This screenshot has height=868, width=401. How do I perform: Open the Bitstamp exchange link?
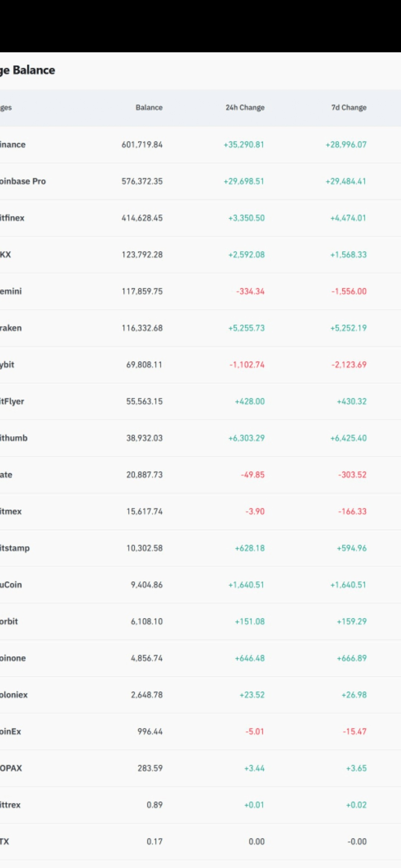point(14,548)
